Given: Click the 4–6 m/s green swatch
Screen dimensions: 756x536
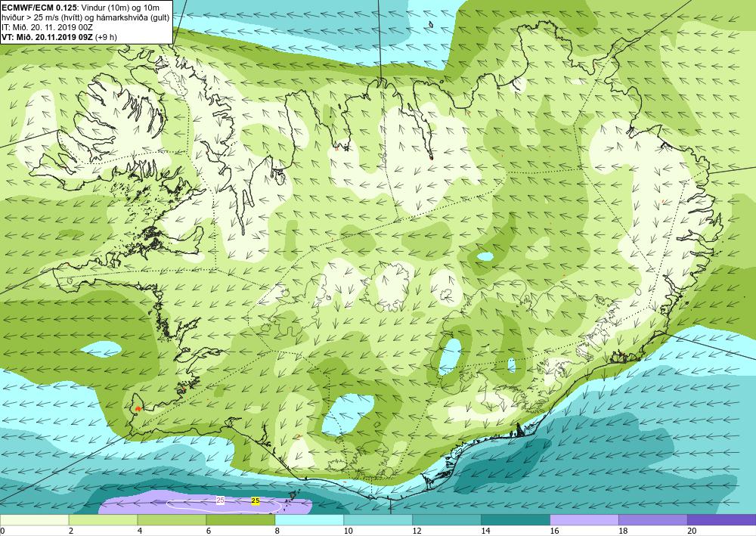Looking at the screenshot, I should click(172, 520).
